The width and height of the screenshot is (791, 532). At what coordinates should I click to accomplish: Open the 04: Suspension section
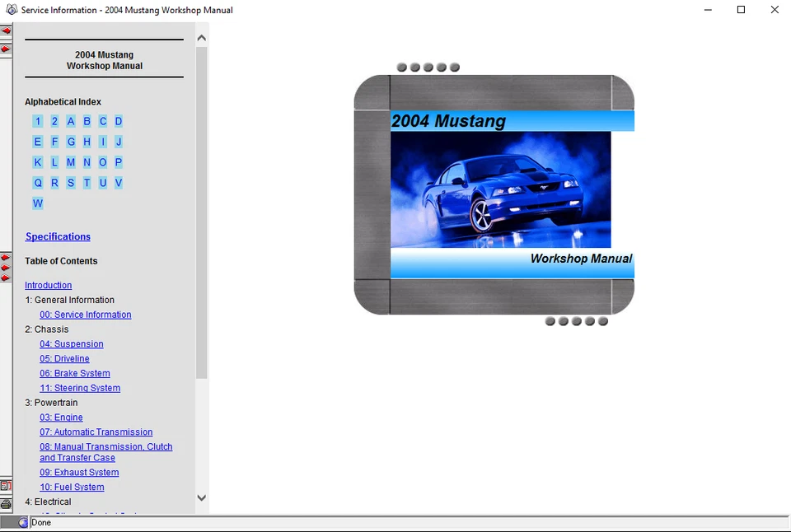point(71,343)
